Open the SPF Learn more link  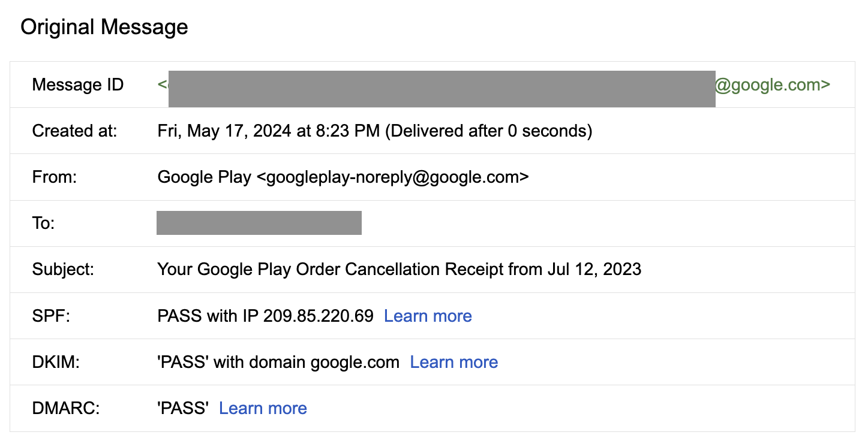[428, 316]
